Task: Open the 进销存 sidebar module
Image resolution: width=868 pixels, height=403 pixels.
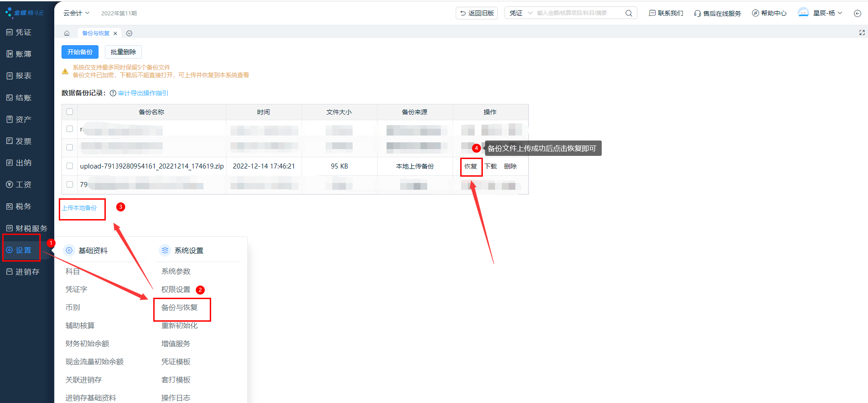Action: [23, 272]
